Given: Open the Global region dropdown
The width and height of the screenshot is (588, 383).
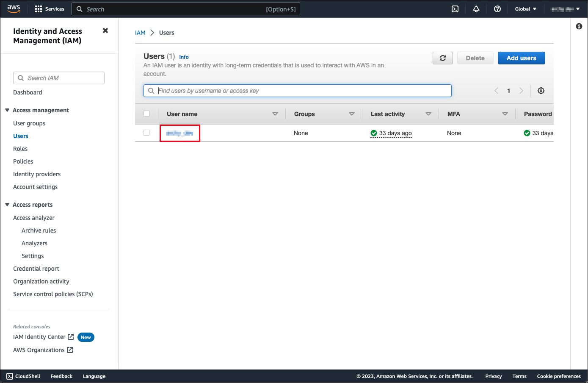Looking at the screenshot, I should coord(526,9).
